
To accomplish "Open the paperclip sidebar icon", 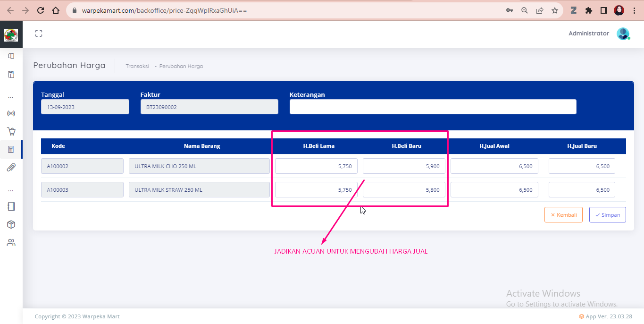I will click(11, 167).
